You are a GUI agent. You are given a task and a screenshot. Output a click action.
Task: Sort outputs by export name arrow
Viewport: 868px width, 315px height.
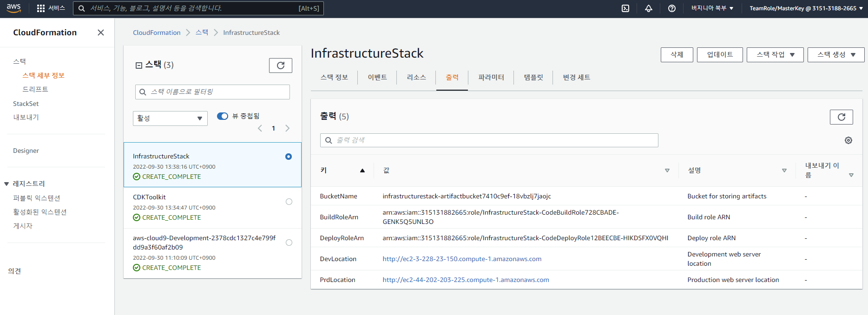851,175
